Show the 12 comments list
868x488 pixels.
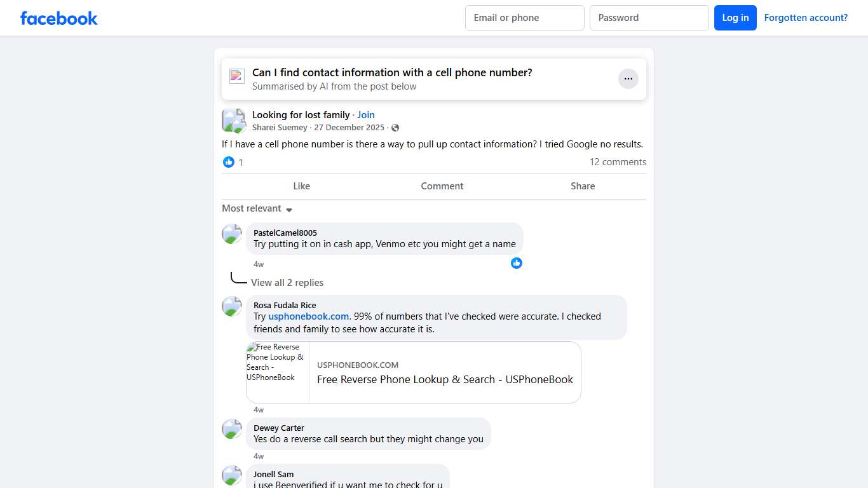click(x=618, y=162)
